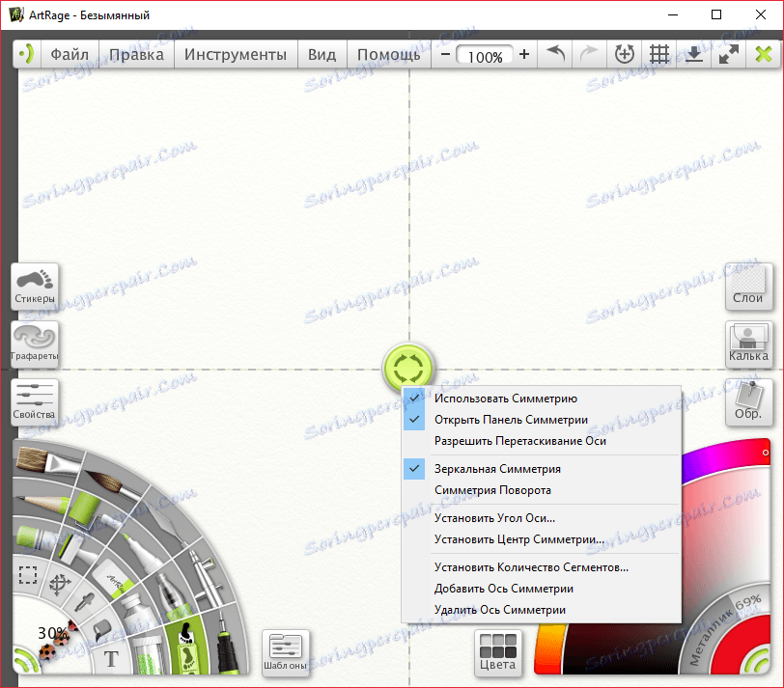Select Зеркальная Симметрия mode
Viewport: 784px width, 688px height.
click(542, 469)
